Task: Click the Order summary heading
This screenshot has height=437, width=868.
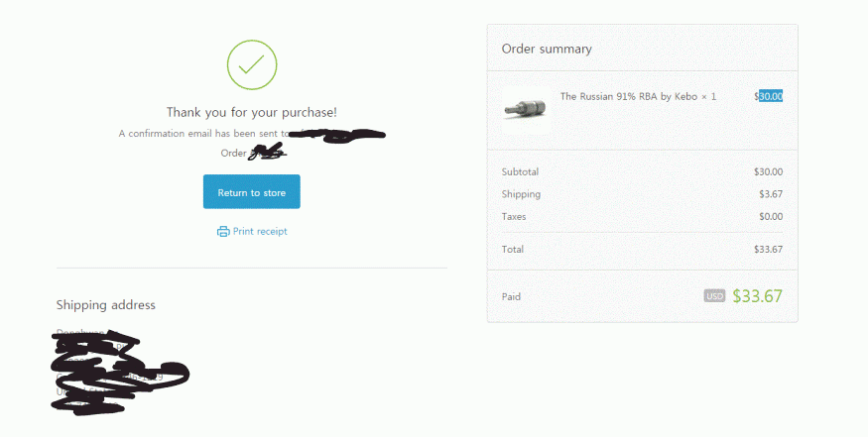Action: (547, 49)
